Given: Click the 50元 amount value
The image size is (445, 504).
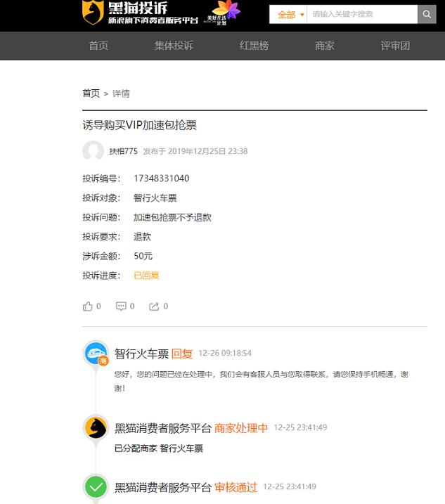Looking at the screenshot, I should [x=143, y=256].
